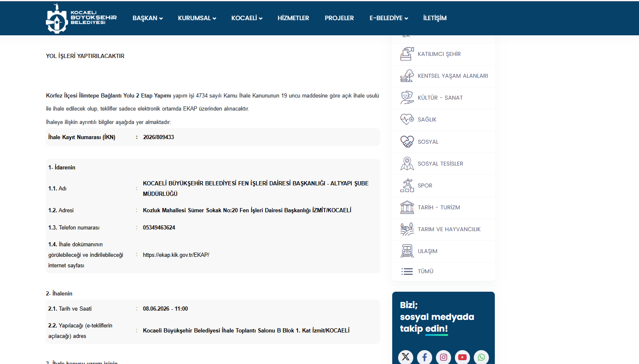Go to the İletişim page
639x364 pixels.
click(x=435, y=18)
